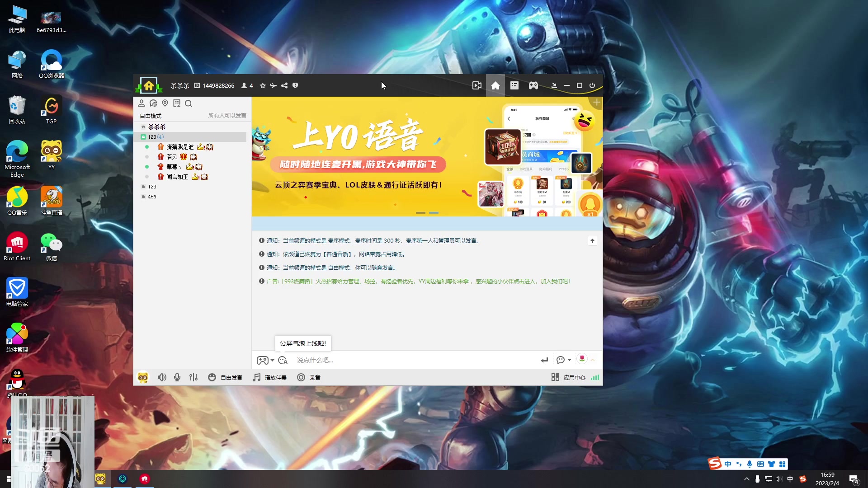The image size is (868, 488).
Task: Open the Windows notification center icon
Action: click(x=854, y=479)
